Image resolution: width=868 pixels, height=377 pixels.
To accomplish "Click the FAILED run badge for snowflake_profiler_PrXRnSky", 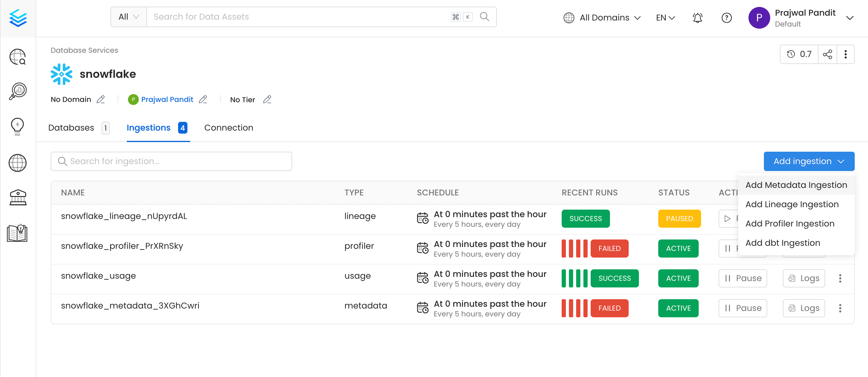I will click(609, 249).
